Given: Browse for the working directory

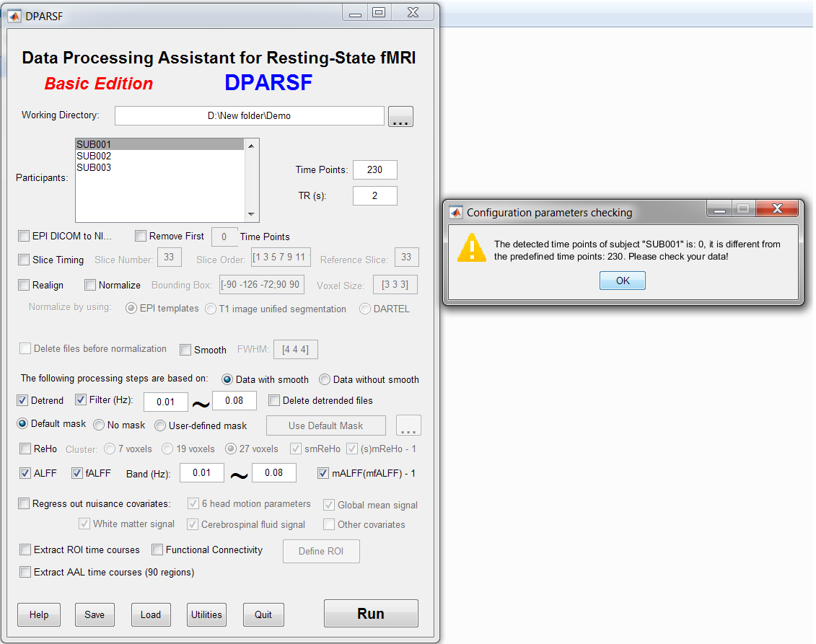Looking at the screenshot, I should [x=400, y=116].
